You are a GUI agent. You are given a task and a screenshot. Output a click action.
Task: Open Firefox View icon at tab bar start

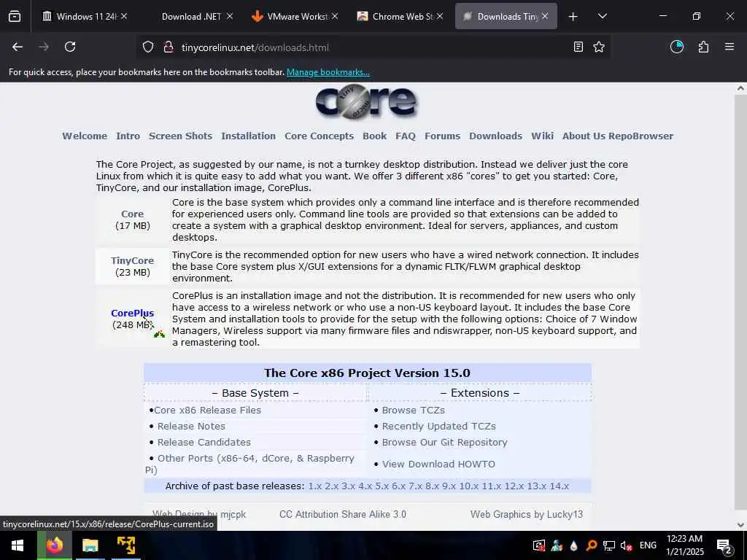tap(15, 16)
